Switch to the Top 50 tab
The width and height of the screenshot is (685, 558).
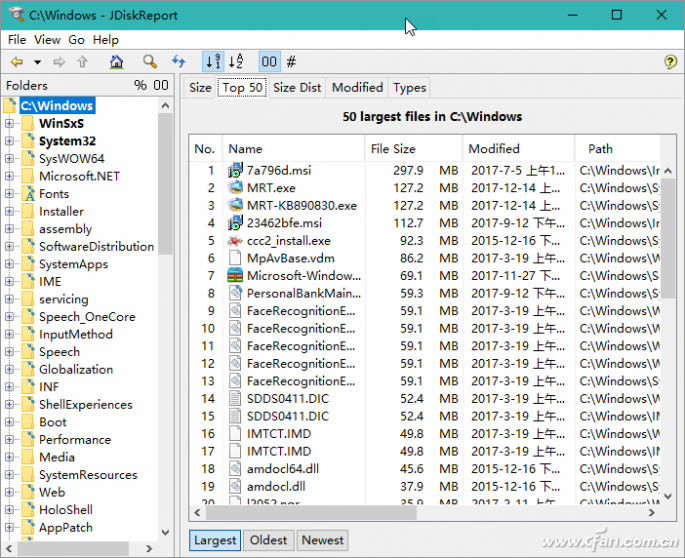pyautogui.click(x=242, y=87)
